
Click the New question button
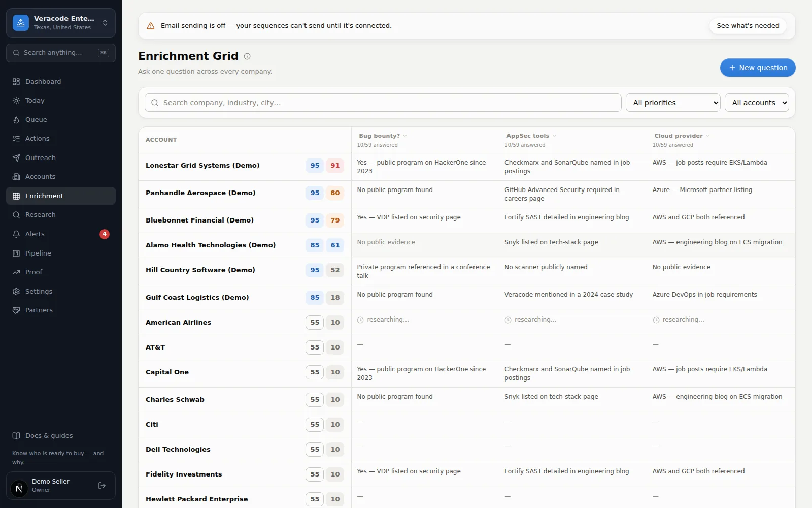pos(758,68)
